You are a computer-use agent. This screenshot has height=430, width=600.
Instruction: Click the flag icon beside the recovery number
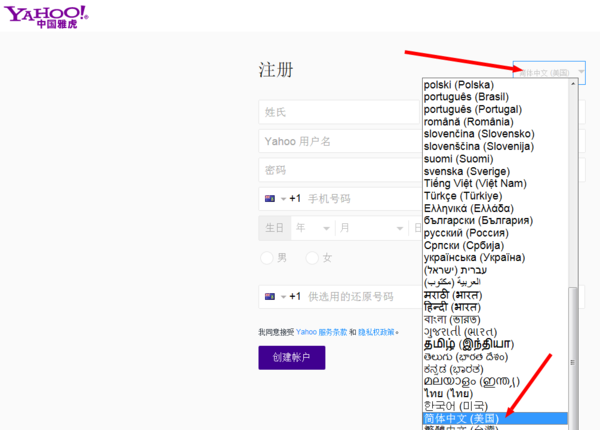tap(269, 297)
